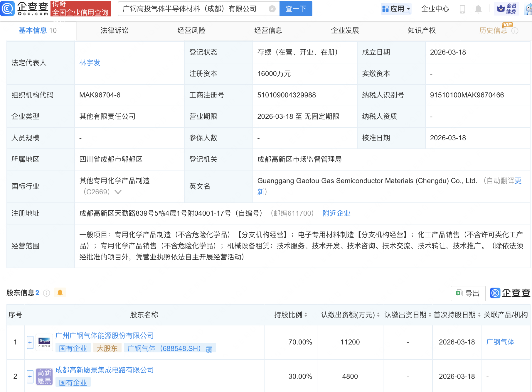Viewport: 532px width, 392px height.
Task: Click the 林宇发 legal representative link
Action: tap(90, 62)
